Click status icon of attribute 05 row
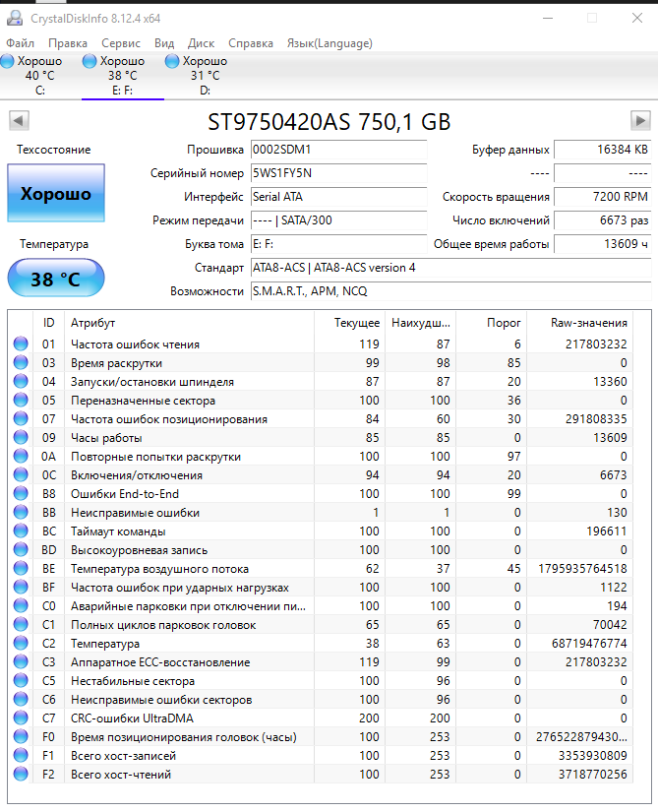 click(x=21, y=401)
